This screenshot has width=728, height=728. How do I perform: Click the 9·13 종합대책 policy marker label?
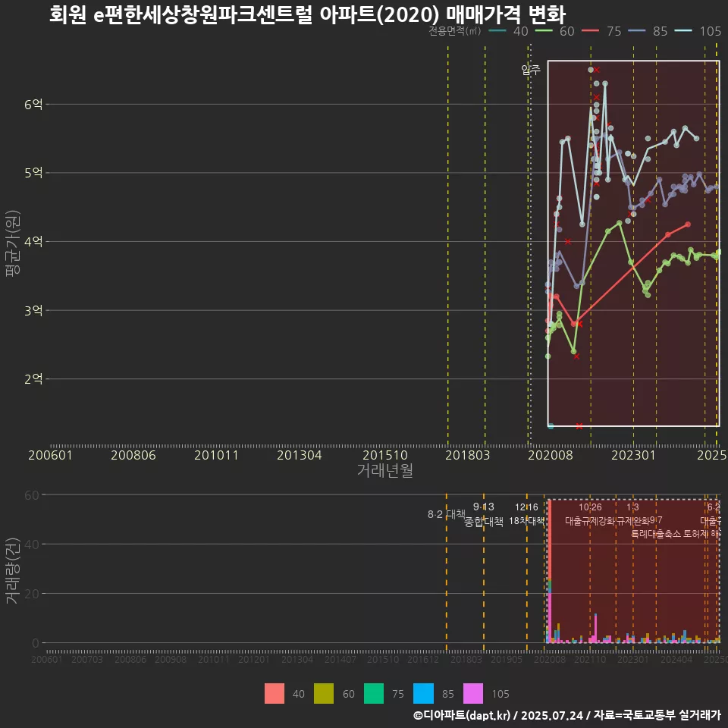(484, 514)
